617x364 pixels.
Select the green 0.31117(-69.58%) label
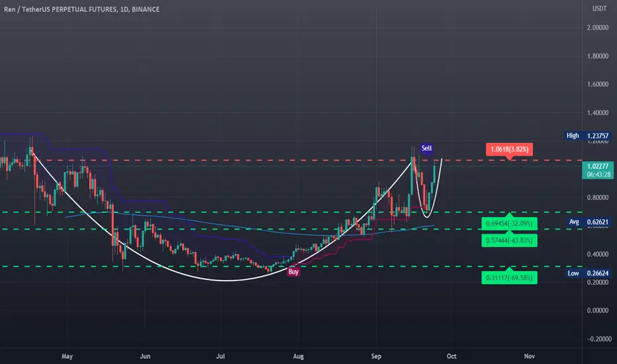tap(509, 278)
